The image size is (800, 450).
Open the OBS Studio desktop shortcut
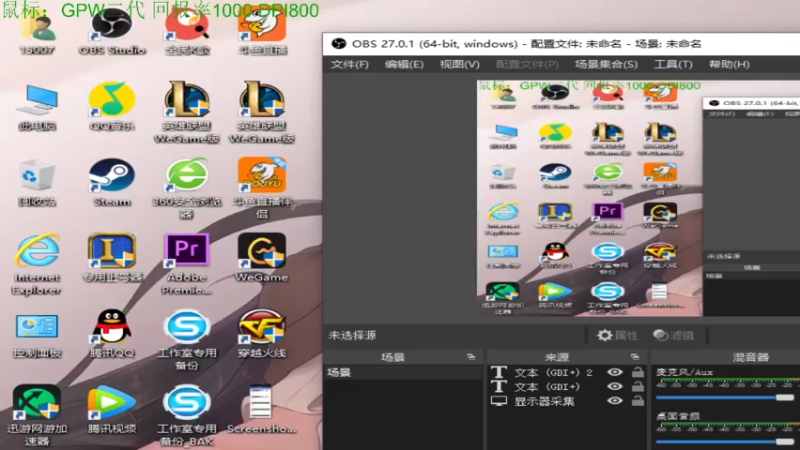click(112, 32)
